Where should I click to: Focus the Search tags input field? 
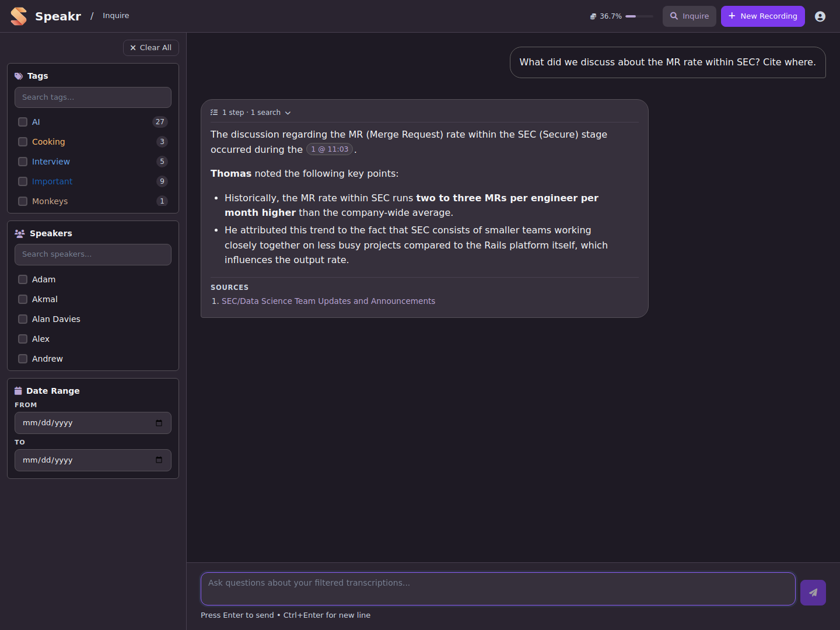[93, 97]
